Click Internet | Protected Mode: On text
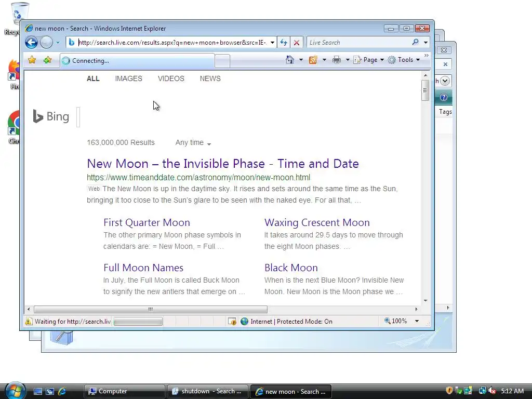Screen dimensions: 532x399 coord(291,321)
